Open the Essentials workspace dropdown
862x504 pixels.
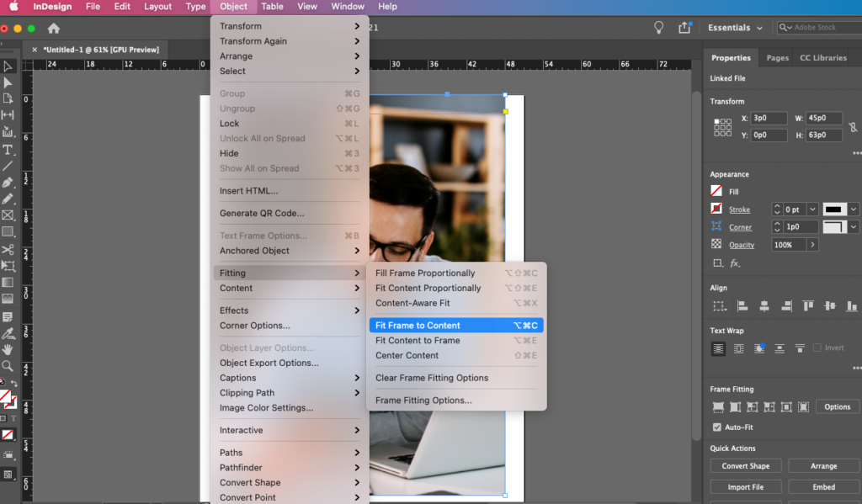click(x=735, y=27)
